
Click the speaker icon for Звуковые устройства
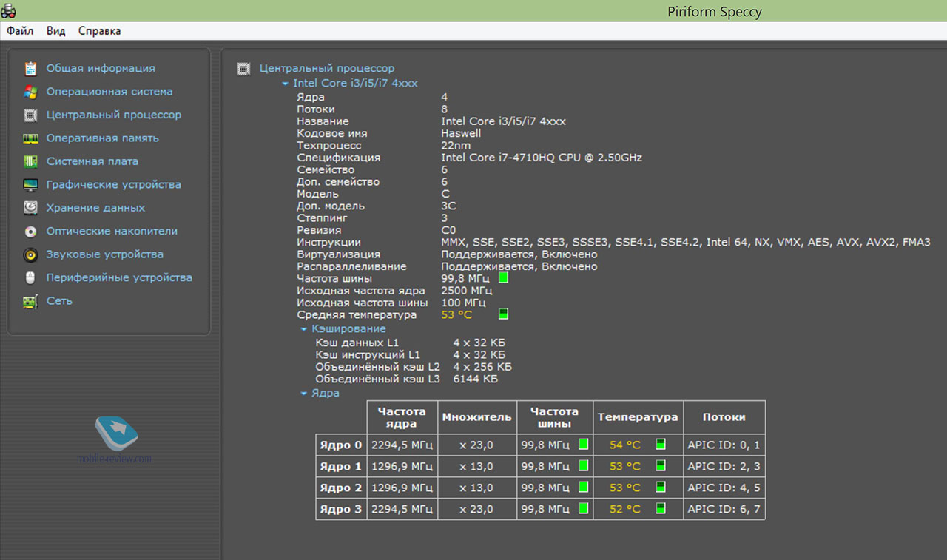[30, 254]
